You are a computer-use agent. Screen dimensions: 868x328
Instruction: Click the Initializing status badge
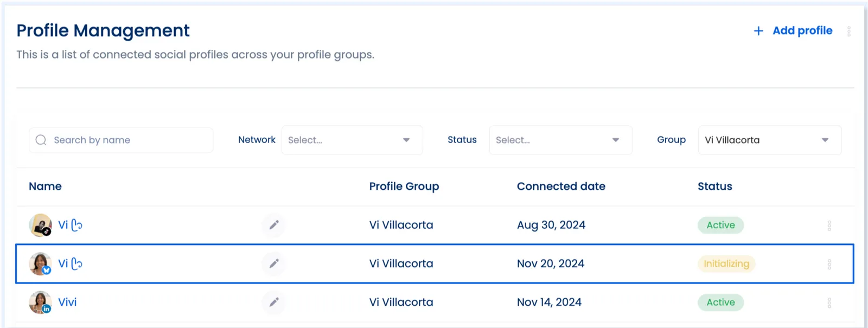pyautogui.click(x=726, y=264)
